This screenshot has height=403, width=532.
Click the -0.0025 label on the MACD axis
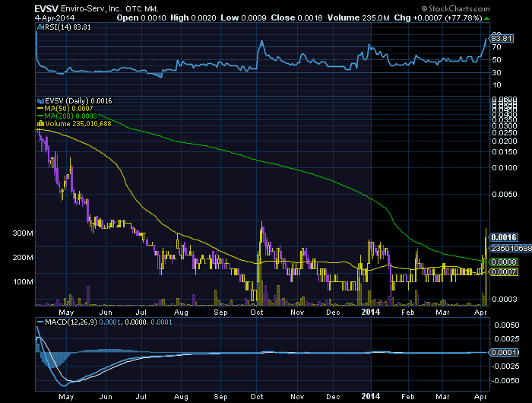[x=505, y=367]
